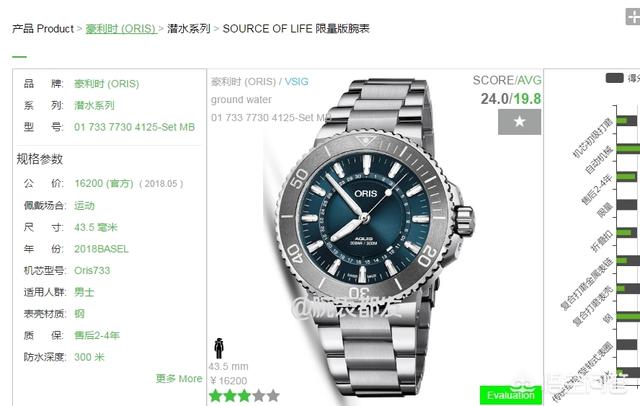Open the 泰利时 (ORIS) breadcrumb link
Viewport: 640px width, 406px height.
(121, 29)
